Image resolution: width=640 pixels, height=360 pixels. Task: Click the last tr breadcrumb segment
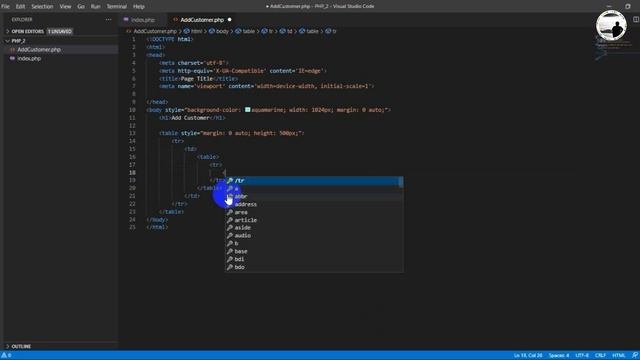[334, 31]
